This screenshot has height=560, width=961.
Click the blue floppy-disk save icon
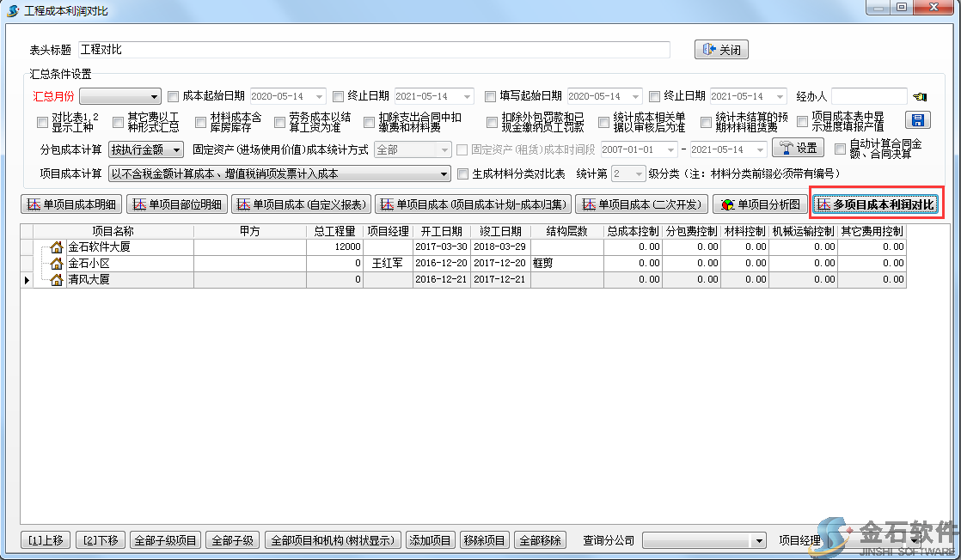pyautogui.click(x=918, y=121)
